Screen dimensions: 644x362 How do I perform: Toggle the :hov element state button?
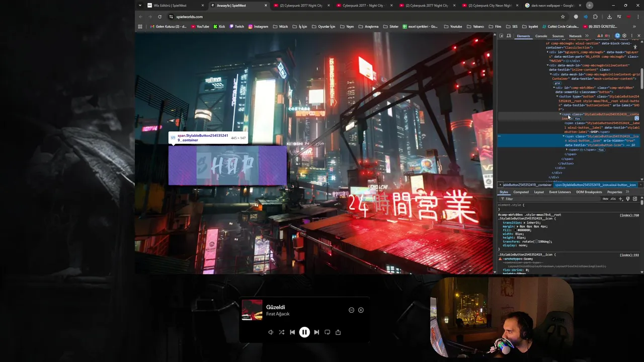click(x=605, y=199)
